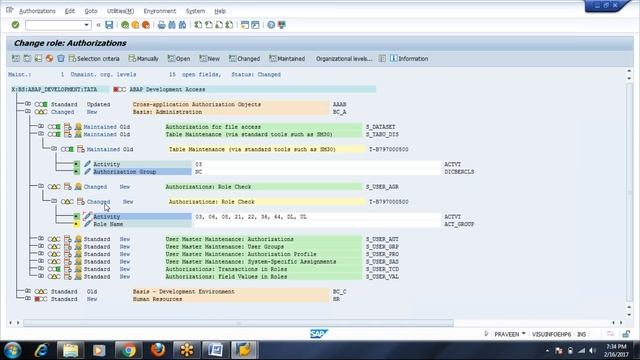Click the Open button in toolbar
This screenshot has height=360, width=640.
pyautogui.click(x=179, y=59)
